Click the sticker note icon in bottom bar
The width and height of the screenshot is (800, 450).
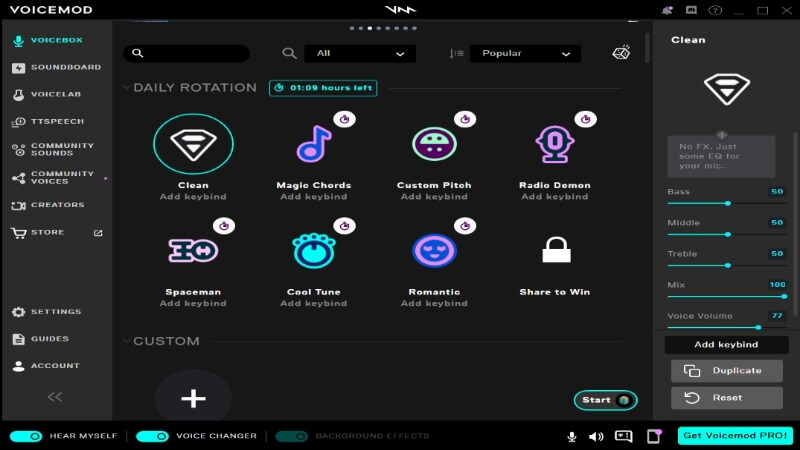pos(655,436)
